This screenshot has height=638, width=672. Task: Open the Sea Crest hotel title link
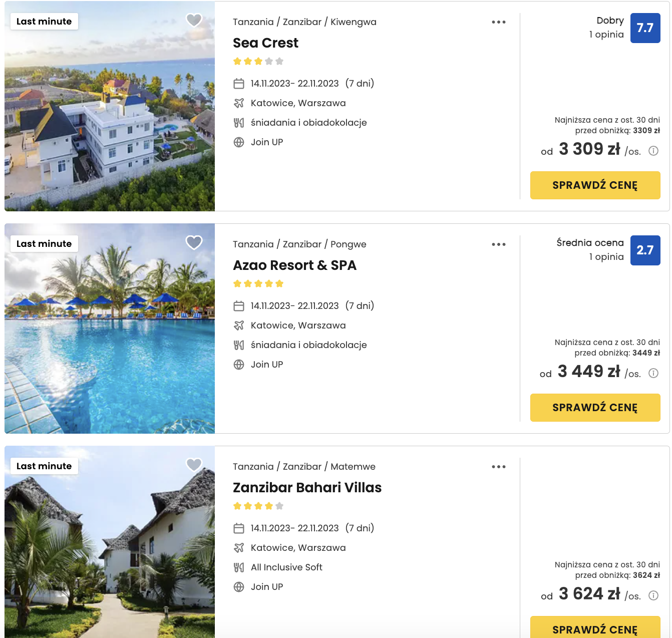coord(265,43)
